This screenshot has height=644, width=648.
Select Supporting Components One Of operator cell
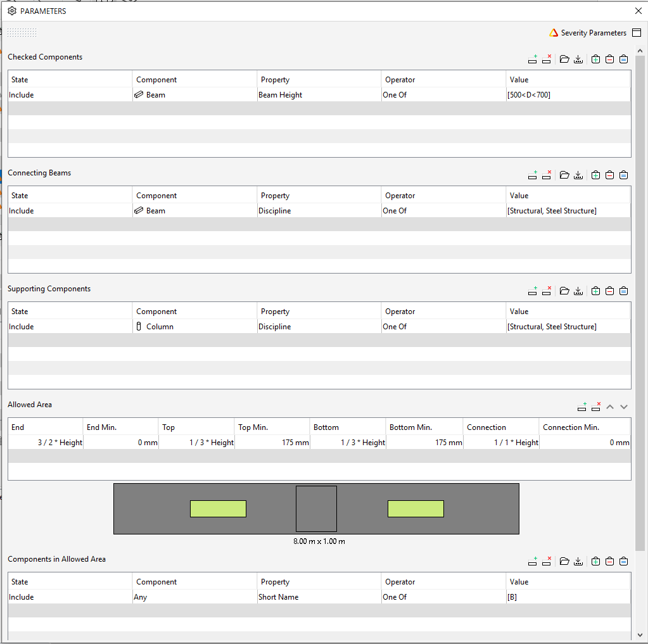tap(444, 326)
